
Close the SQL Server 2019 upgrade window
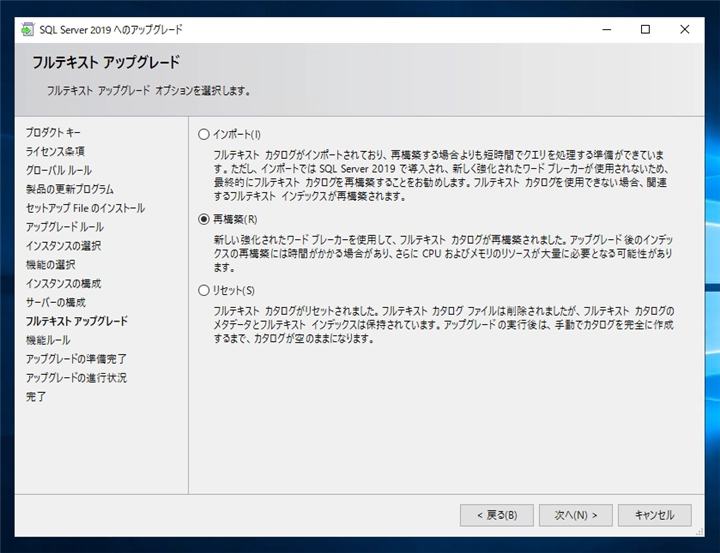tap(684, 29)
